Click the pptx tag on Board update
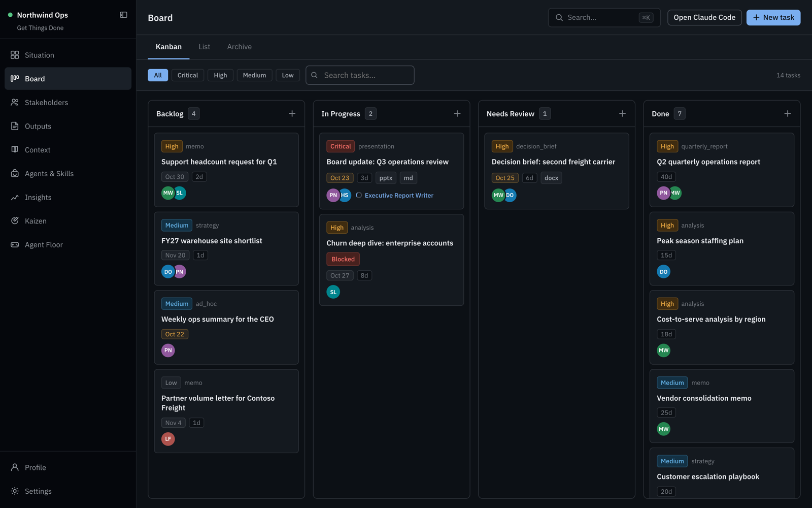 386,178
